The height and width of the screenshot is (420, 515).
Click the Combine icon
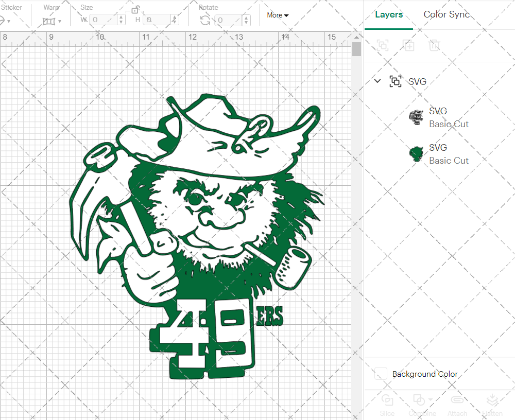419,400
